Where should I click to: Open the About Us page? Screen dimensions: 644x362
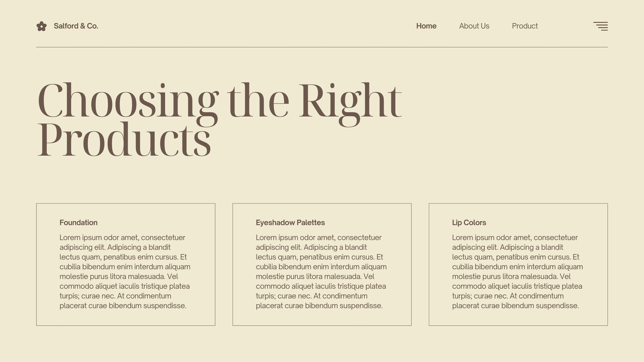coord(474,26)
